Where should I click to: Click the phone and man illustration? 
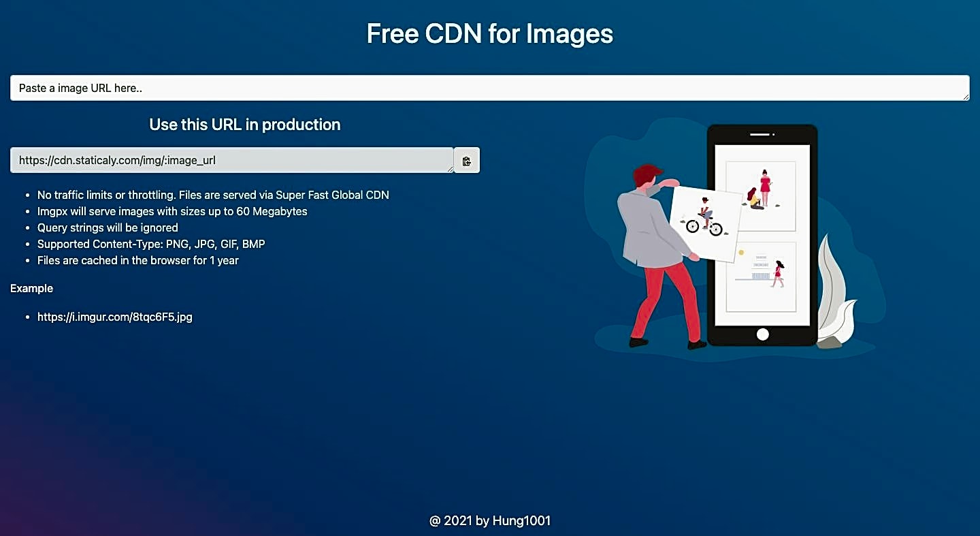[x=735, y=238]
